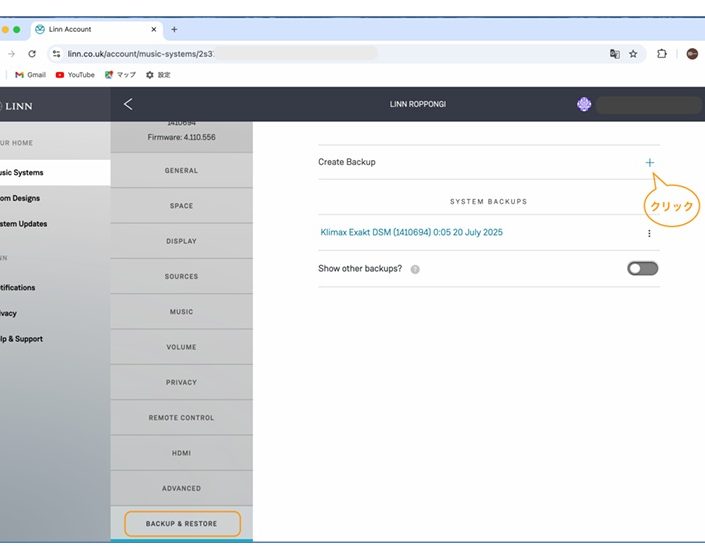The height and width of the screenshot is (557, 705).
Task: Open the site information icon in address bar
Action: (56, 54)
